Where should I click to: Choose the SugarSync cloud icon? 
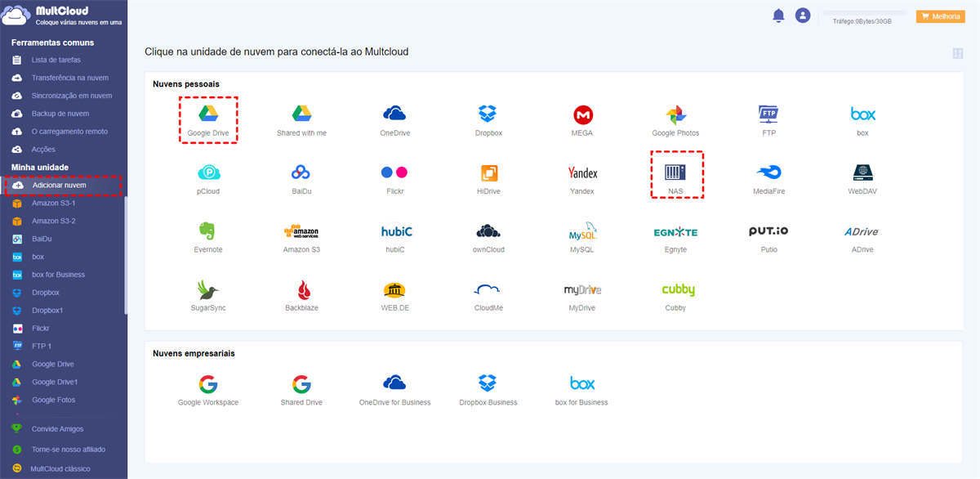[208, 289]
